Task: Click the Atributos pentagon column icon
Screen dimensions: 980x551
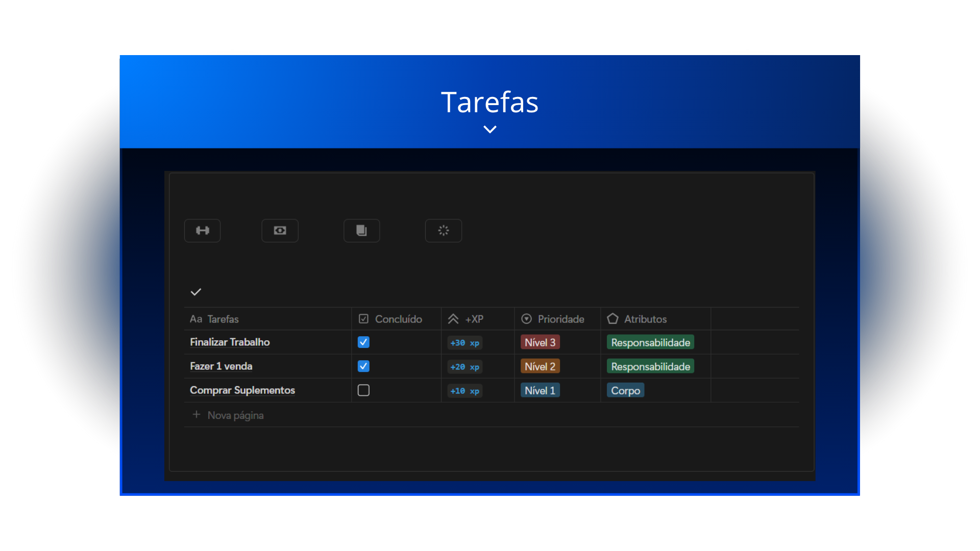Action: point(612,319)
